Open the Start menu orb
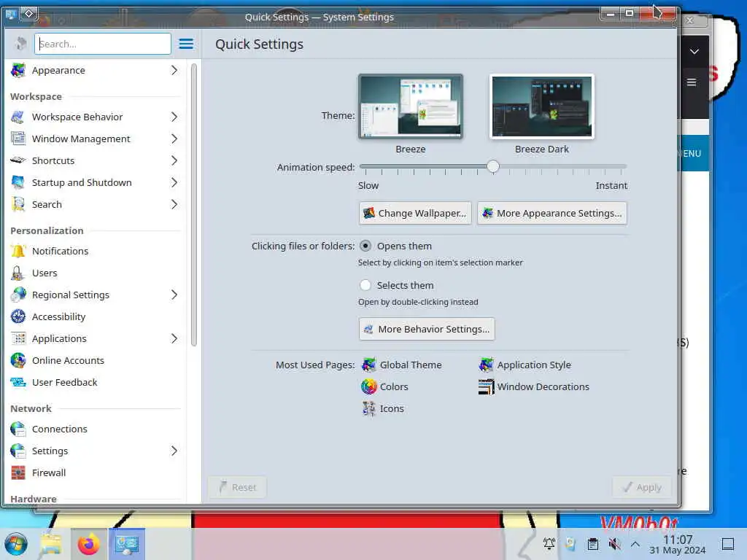This screenshot has width=747, height=560. [x=16, y=544]
